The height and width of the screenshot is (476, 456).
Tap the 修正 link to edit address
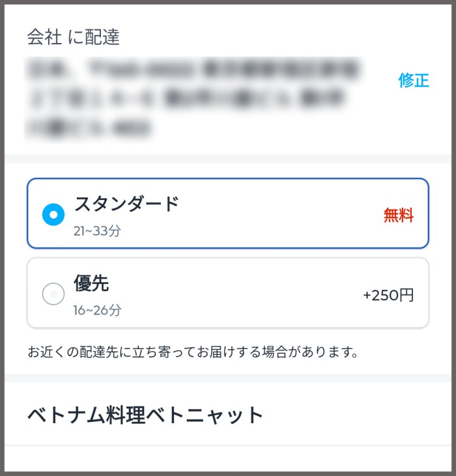pyautogui.click(x=414, y=81)
